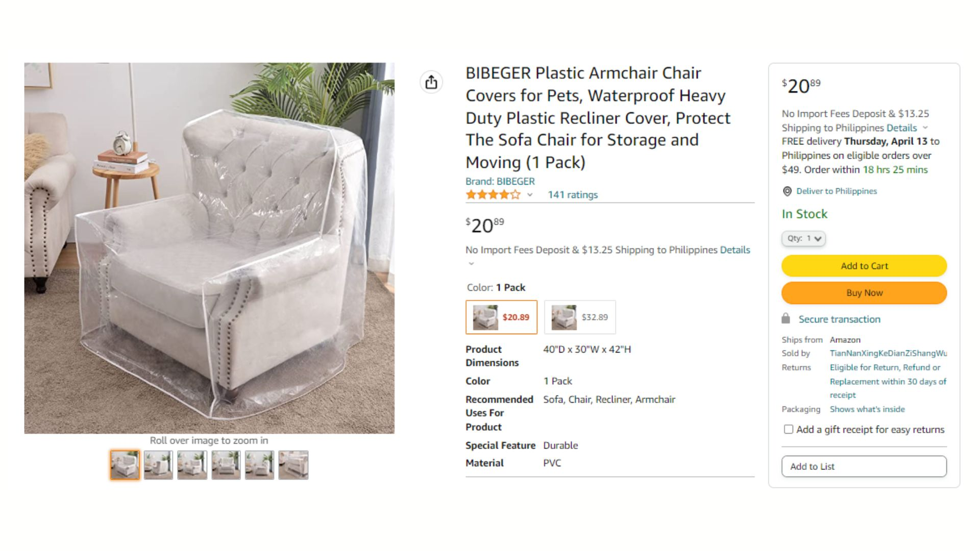The image size is (980, 551).
Task: Open the Qty quantity dropdown
Action: [x=803, y=238]
